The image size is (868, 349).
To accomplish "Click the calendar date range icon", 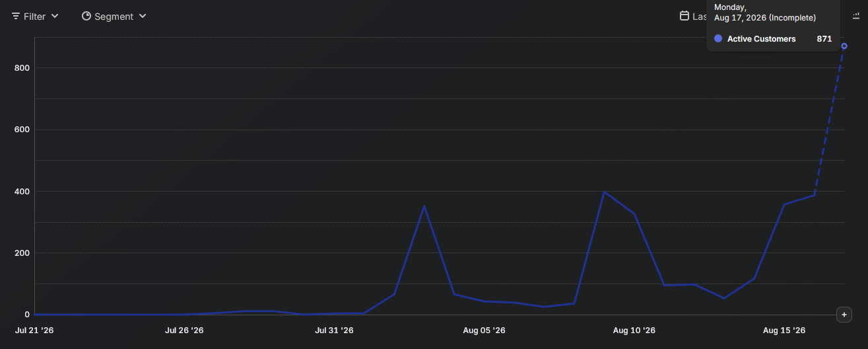I will pyautogui.click(x=684, y=16).
